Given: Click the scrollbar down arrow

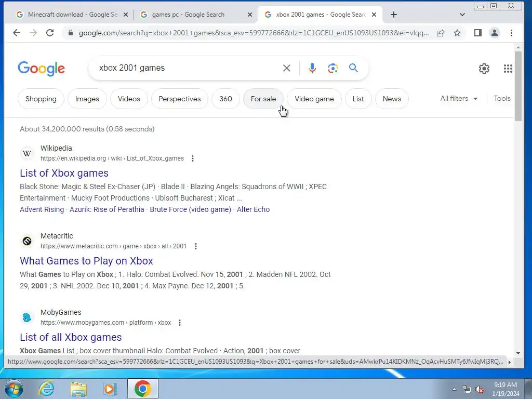Looking at the screenshot, I should tap(518, 353).
